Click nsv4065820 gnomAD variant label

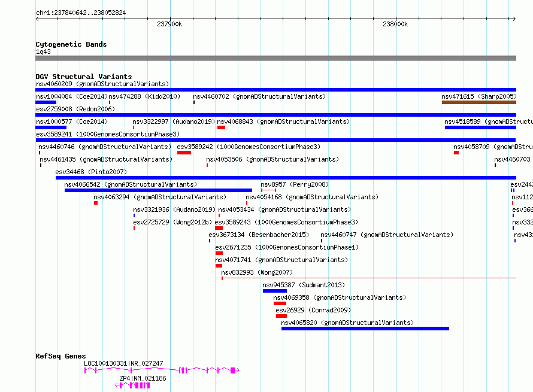click(x=347, y=323)
